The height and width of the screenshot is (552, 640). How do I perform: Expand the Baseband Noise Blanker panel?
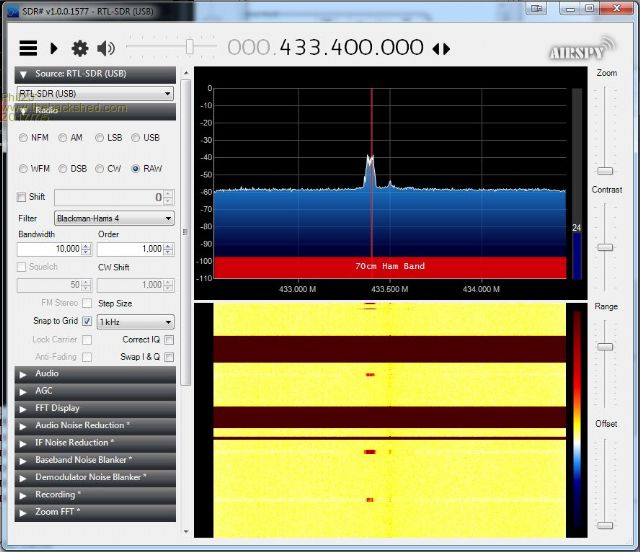click(95, 461)
